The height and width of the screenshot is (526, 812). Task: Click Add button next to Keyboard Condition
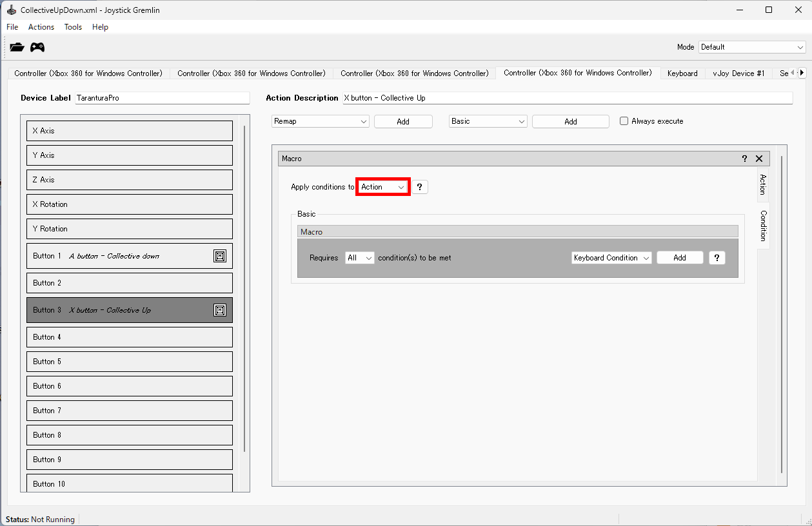(680, 258)
